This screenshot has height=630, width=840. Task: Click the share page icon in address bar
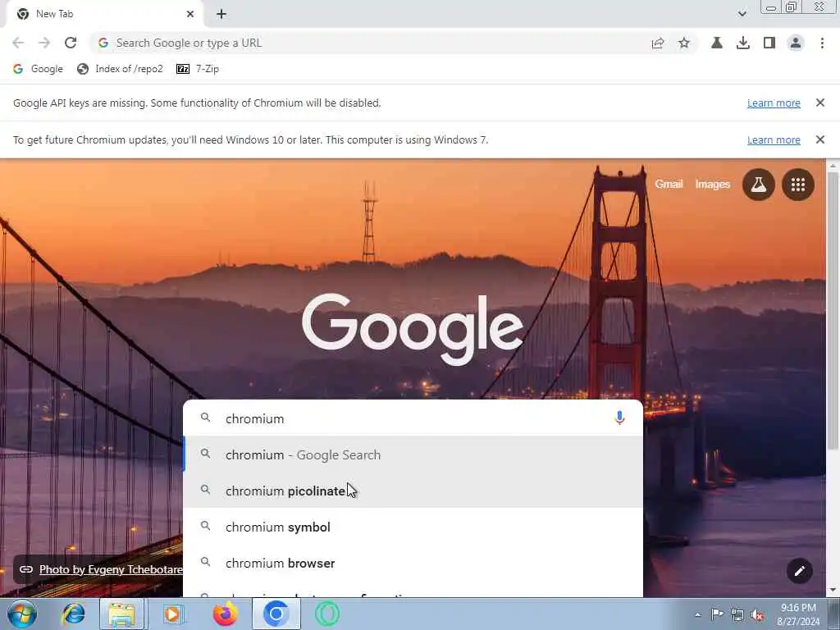click(658, 43)
